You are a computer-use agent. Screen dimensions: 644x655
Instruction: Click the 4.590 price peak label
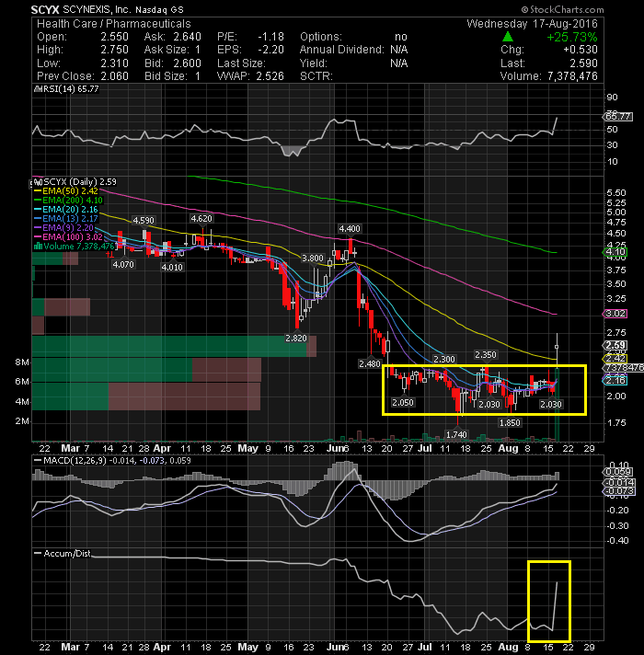[144, 221]
